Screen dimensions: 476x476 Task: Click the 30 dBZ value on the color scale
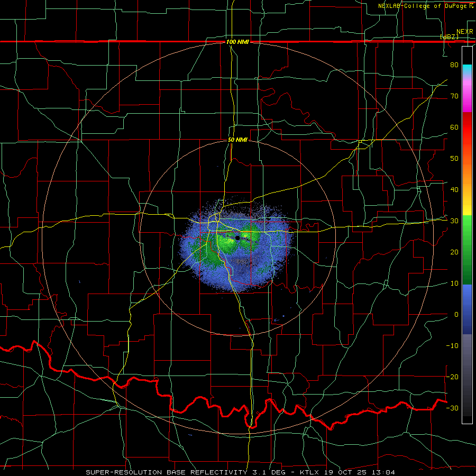454,221
